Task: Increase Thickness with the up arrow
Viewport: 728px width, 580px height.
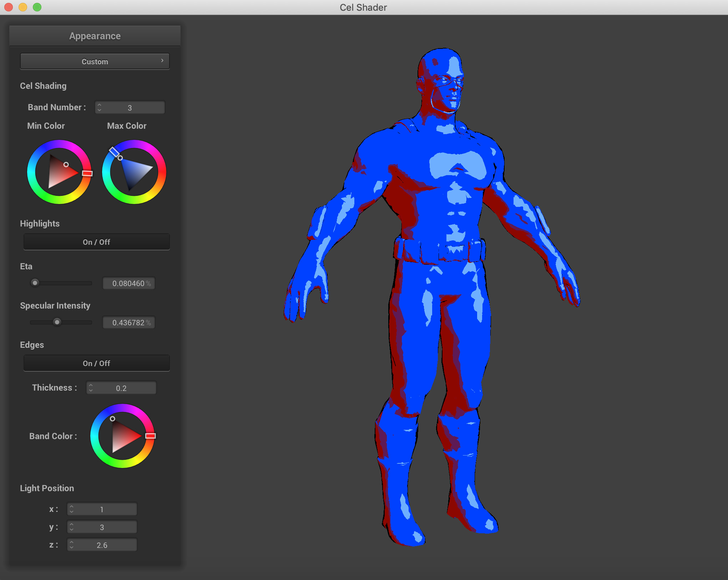Action: point(91,385)
